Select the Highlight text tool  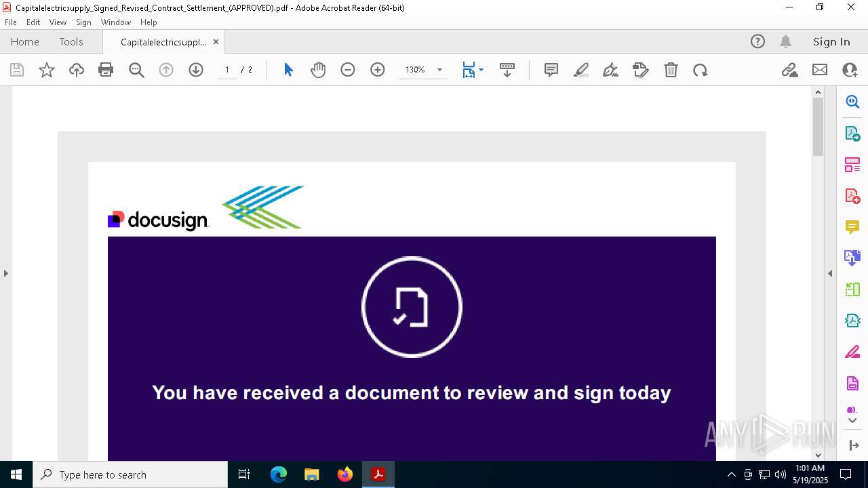click(581, 70)
